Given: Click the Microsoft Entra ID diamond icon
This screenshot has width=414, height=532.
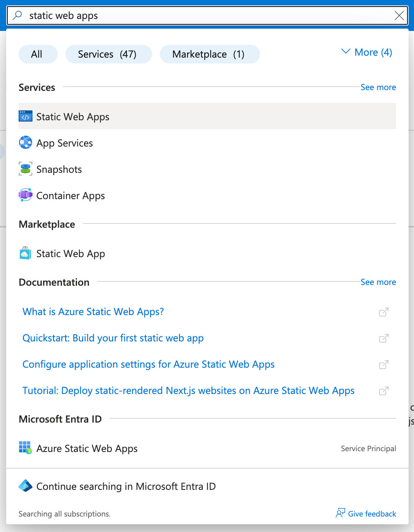Looking at the screenshot, I should point(26,486).
